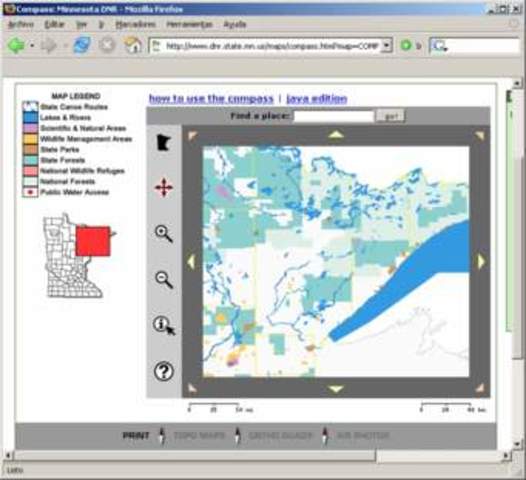This screenshot has height=480, width=526.
Task: Click the ORTHO QUADS option
Action: 280,435
